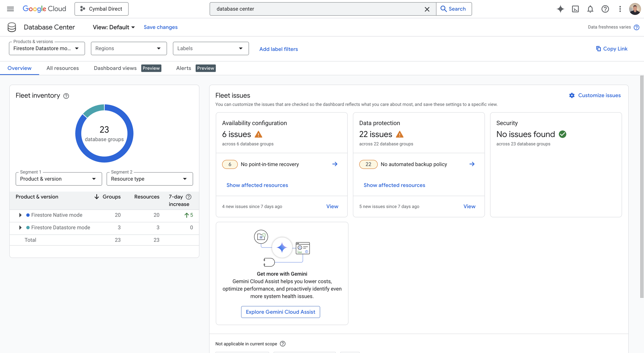Screen dimensions: 644x353
Task: Open No point-in-time recovery arrow
Action: tap(335, 164)
